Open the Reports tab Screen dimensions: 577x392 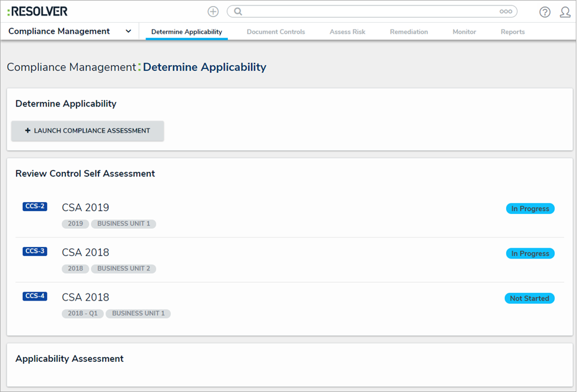[513, 32]
